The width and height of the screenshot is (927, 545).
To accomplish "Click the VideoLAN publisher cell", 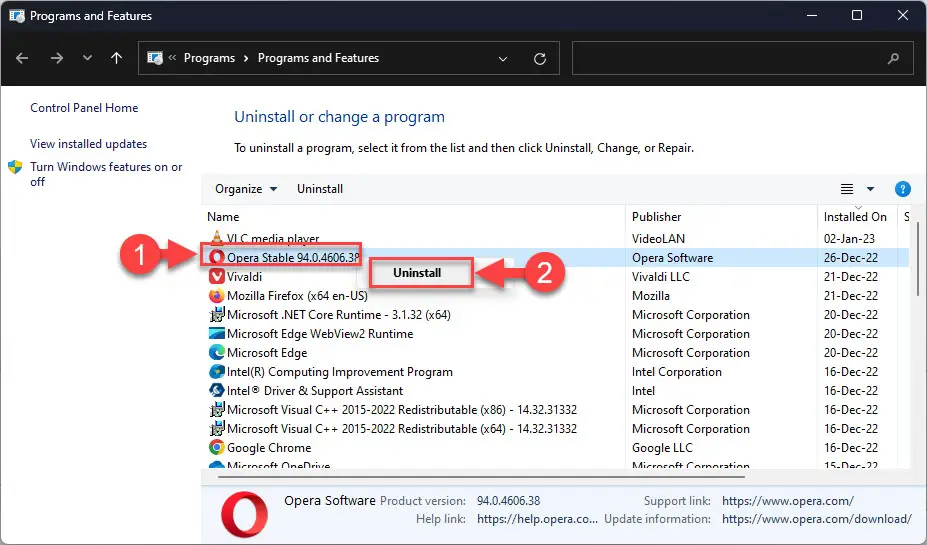I will 658,239.
